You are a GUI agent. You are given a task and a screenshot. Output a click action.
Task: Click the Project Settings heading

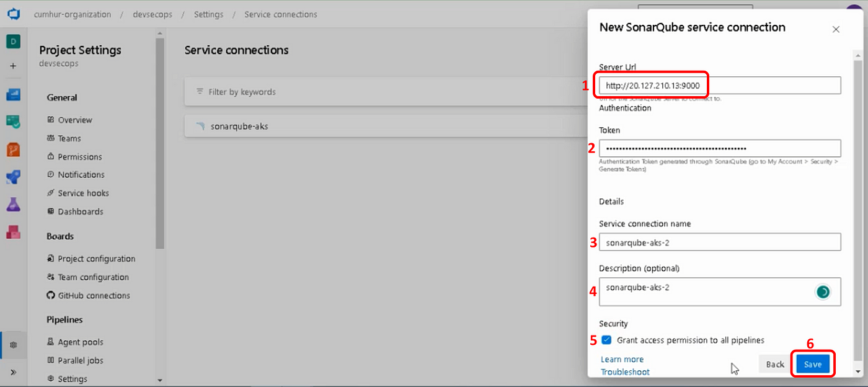80,50
